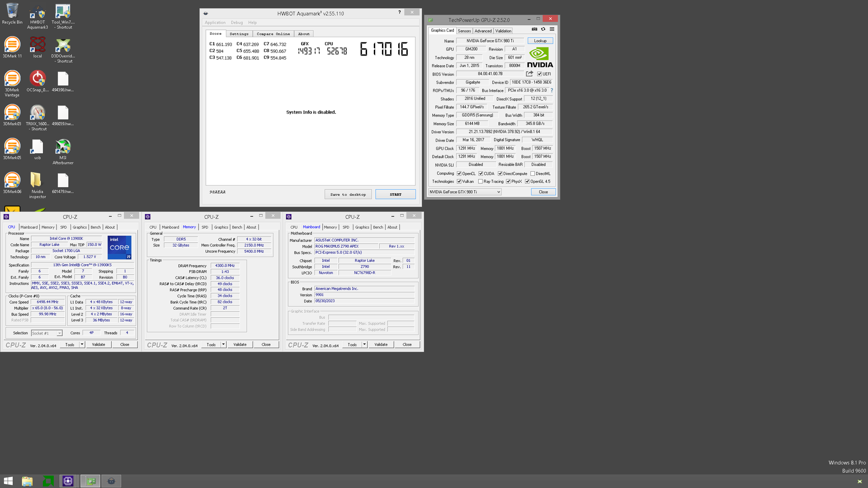Select the 3DMark06 desktop shortcut
Viewport: 868px width, 488px height.
[x=12, y=183]
